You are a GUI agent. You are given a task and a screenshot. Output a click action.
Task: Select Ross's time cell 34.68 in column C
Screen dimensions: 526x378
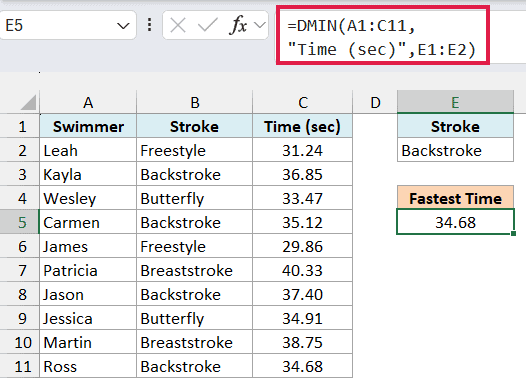[x=303, y=366]
